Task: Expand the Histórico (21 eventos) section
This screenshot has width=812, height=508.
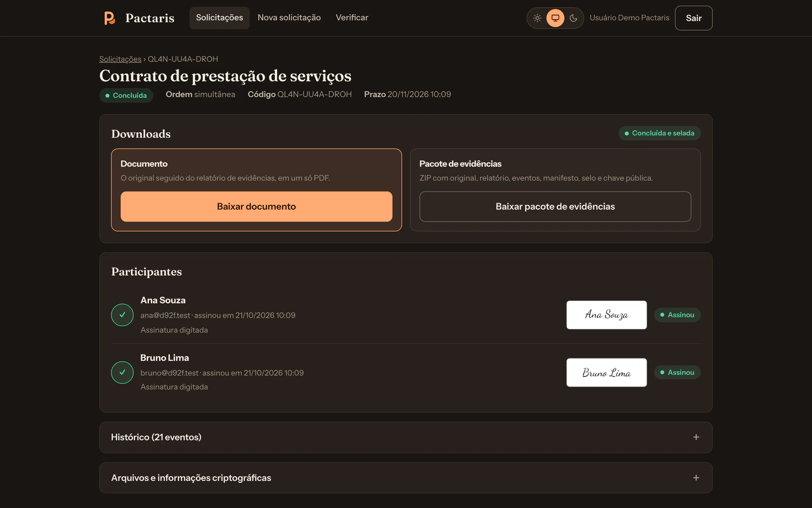Action: point(406,437)
